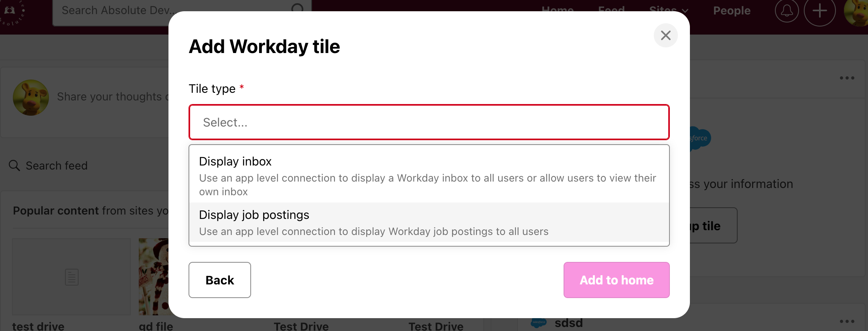Click the Back button in the modal

click(x=219, y=280)
